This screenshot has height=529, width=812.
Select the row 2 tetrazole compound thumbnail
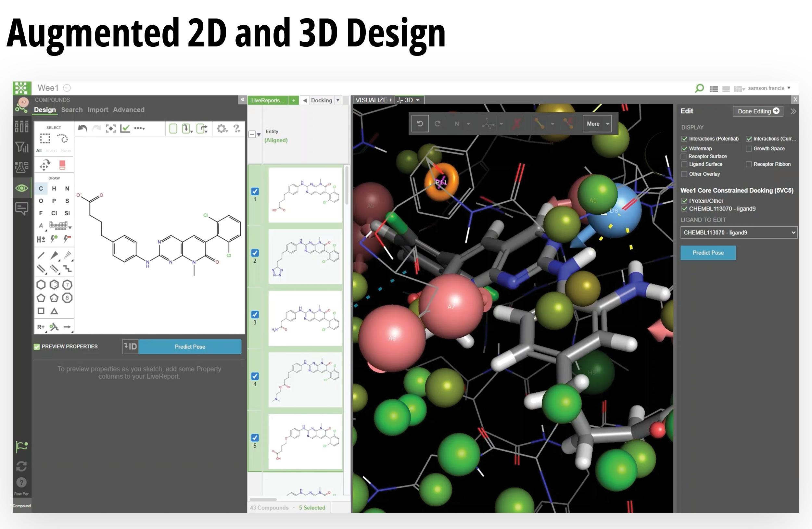pos(305,257)
